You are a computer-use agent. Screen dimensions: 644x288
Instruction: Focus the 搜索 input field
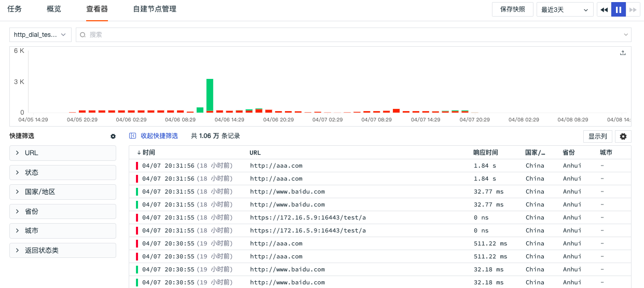tap(353, 35)
